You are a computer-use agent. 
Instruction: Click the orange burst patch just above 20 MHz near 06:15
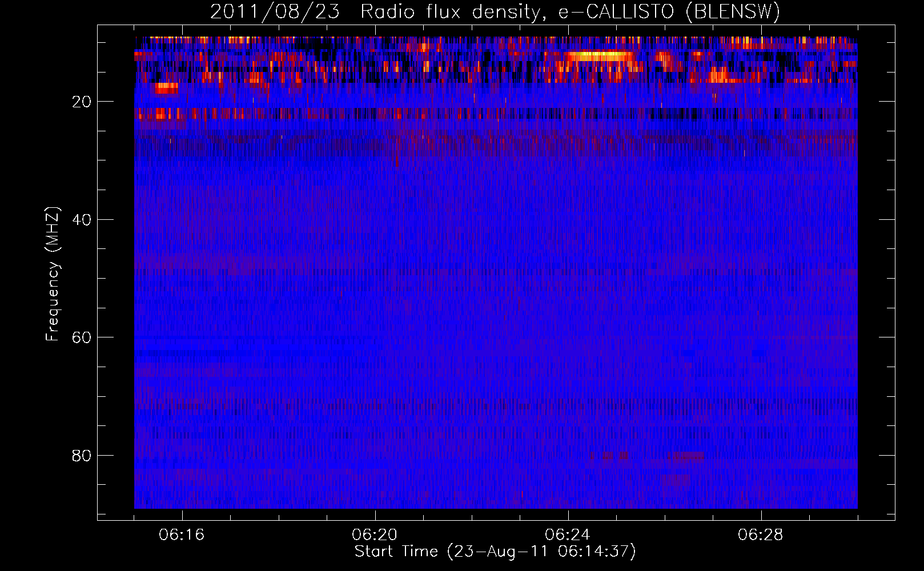coord(166,87)
